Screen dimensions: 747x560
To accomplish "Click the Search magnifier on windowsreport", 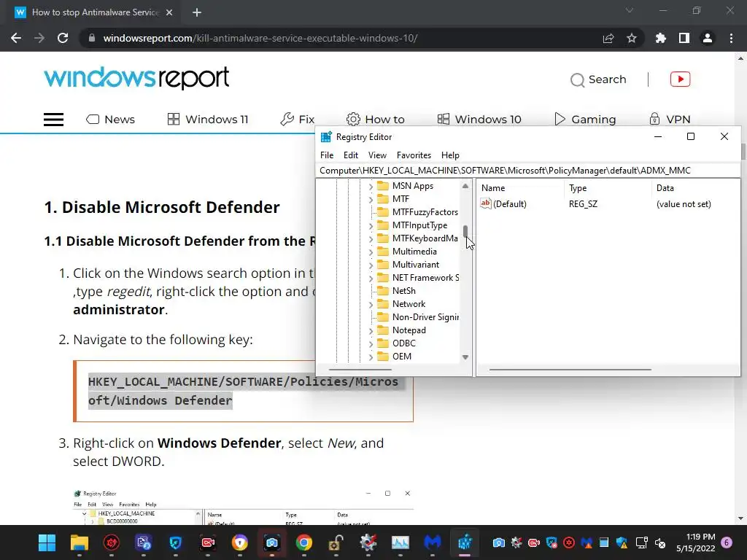I will click(578, 80).
